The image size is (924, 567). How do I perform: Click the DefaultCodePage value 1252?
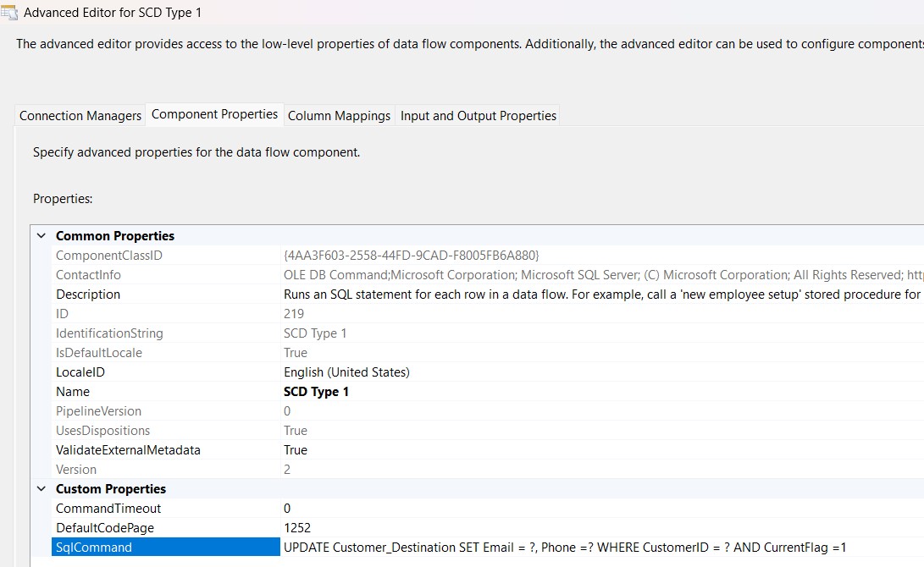click(x=297, y=528)
